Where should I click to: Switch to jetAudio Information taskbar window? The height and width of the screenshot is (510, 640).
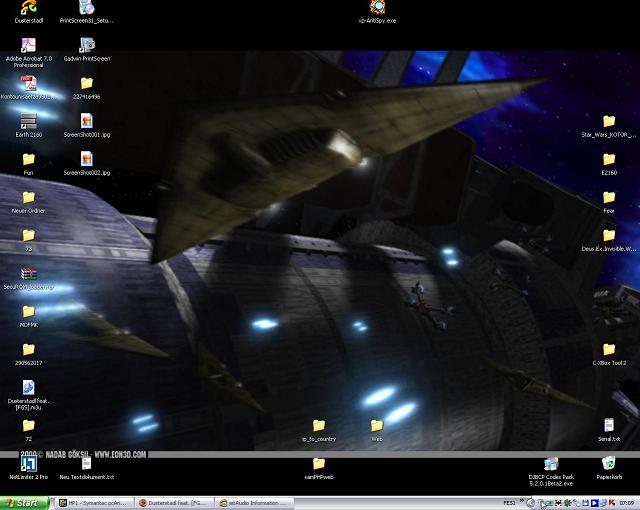(x=255, y=503)
